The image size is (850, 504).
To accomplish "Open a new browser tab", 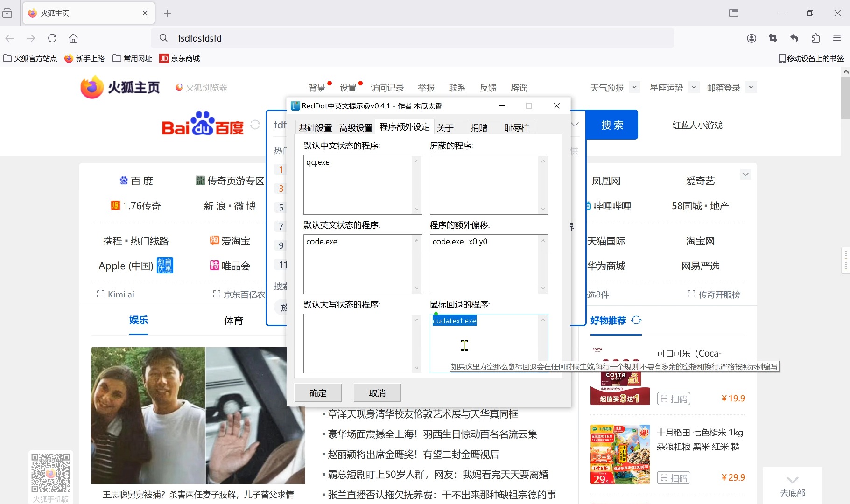I will click(x=168, y=14).
